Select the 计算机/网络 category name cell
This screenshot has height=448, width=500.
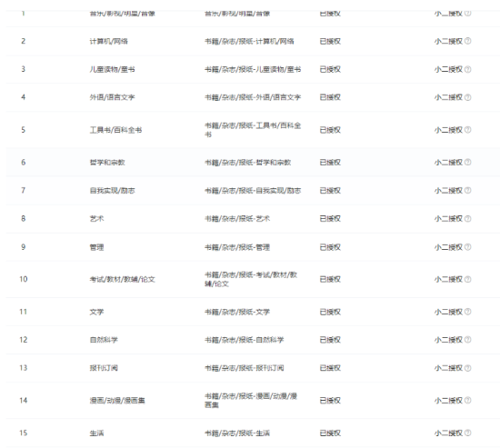(109, 41)
